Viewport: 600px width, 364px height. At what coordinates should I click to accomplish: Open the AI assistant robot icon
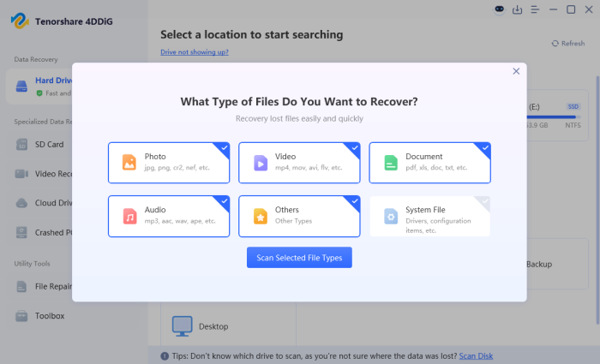[500, 9]
